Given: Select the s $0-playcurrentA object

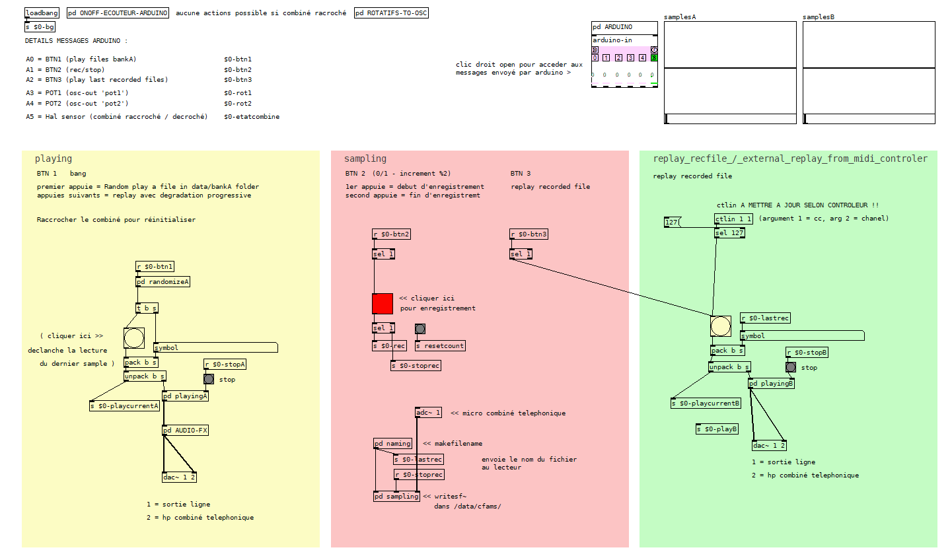Looking at the screenshot, I should click(125, 405).
